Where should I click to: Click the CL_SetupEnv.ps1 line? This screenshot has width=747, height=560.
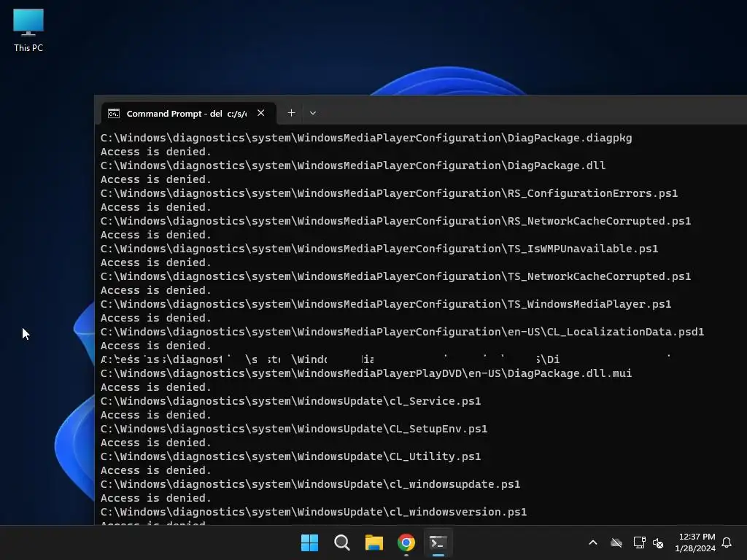(294, 429)
